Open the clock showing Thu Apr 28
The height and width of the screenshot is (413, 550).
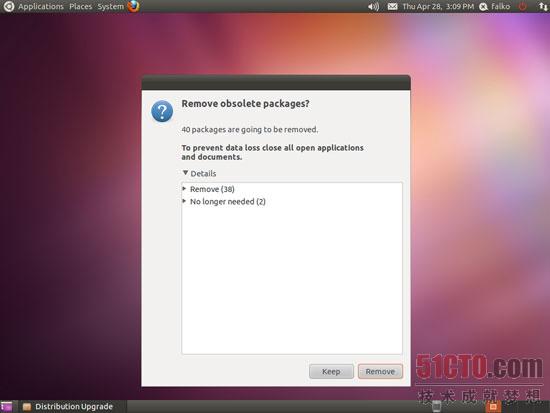438,7
